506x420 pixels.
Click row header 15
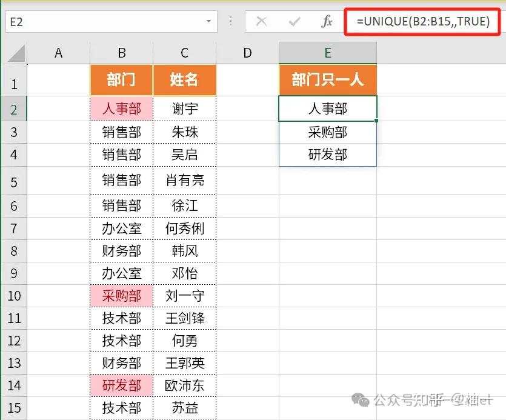pyautogui.click(x=15, y=407)
